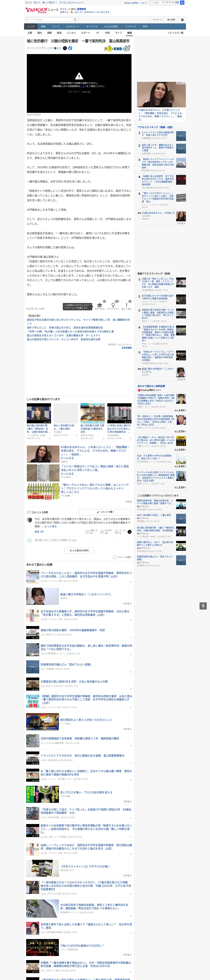Open article 高裁が男の控訴を棄却 2009年の強姦致傷事件
210x980 pixels.
[x=73, y=630]
